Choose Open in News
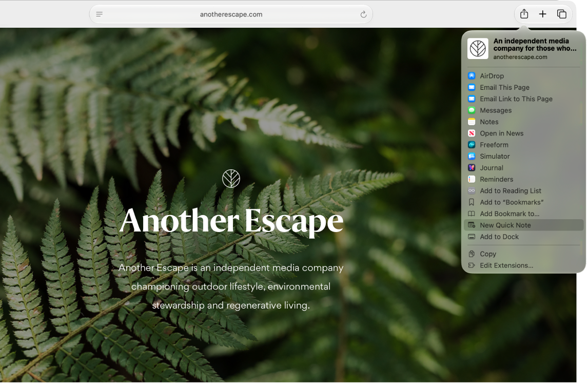Screen dimensions: 588x384 pos(525,133)
